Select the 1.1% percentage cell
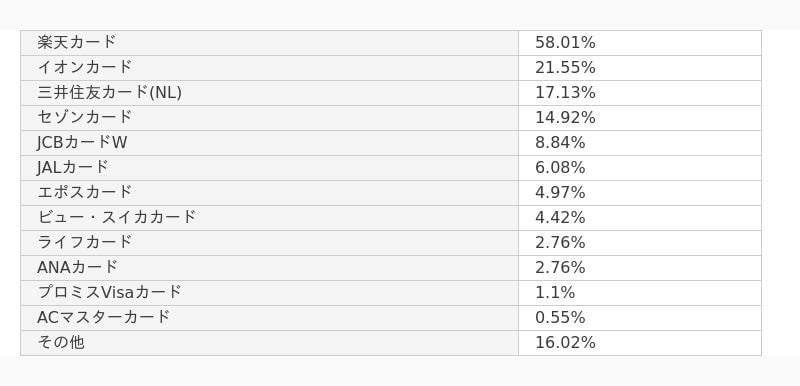 640,293
